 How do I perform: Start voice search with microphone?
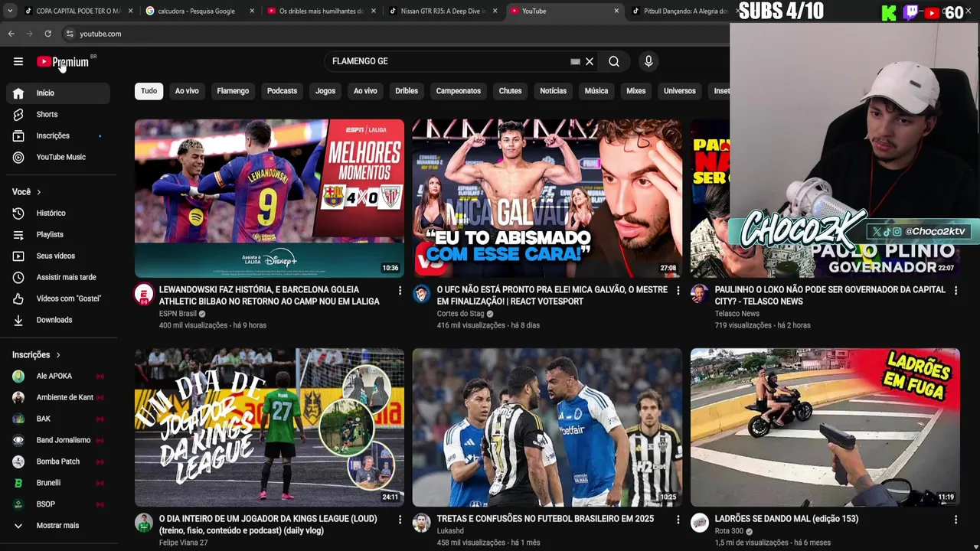pos(648,61)
